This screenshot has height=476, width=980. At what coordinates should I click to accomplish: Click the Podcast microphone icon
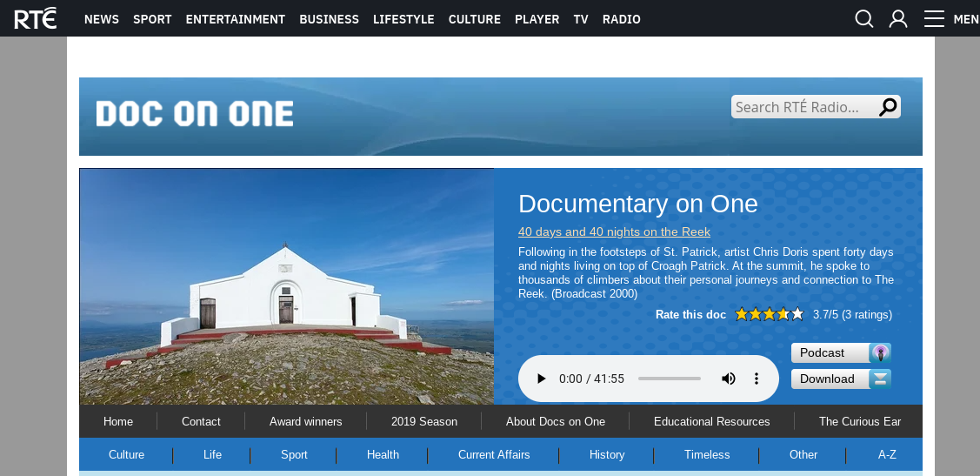pos(880,352)
